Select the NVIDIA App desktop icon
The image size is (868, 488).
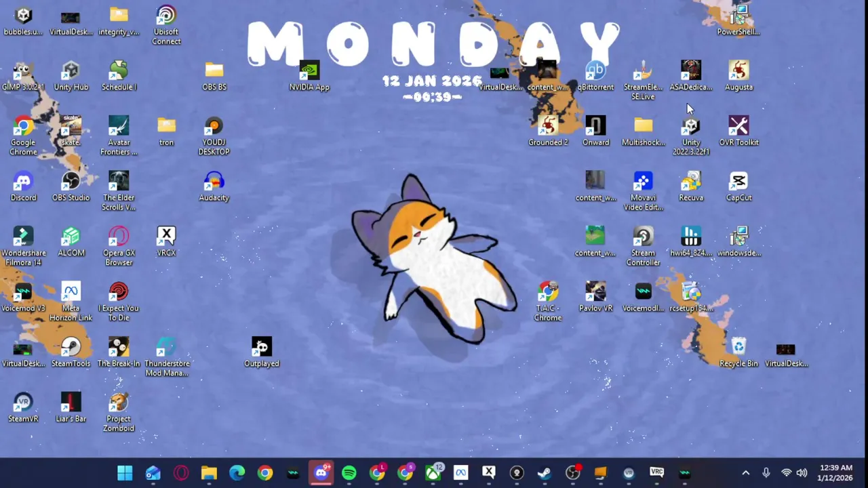[x=309, y=76]
